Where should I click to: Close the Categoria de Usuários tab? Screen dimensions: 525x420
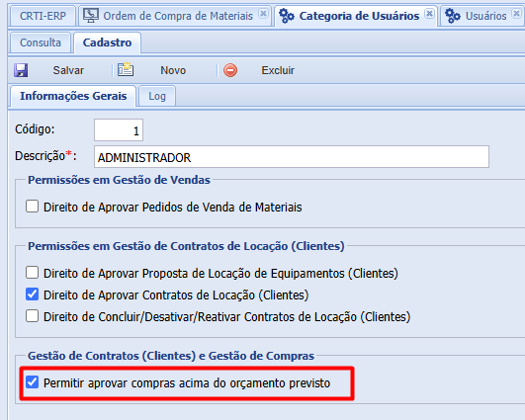429,14
